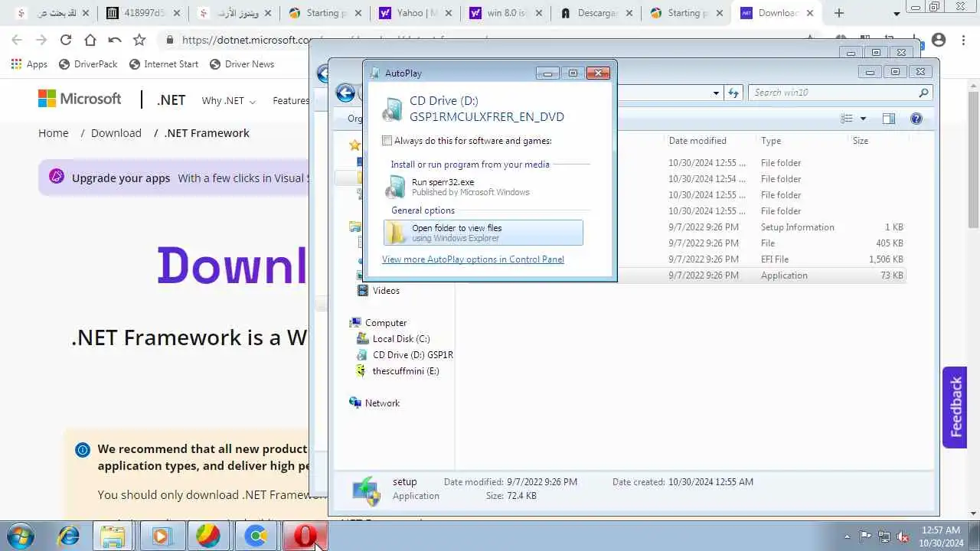Open the Driver News bookmark

click(x=241, y=64)
